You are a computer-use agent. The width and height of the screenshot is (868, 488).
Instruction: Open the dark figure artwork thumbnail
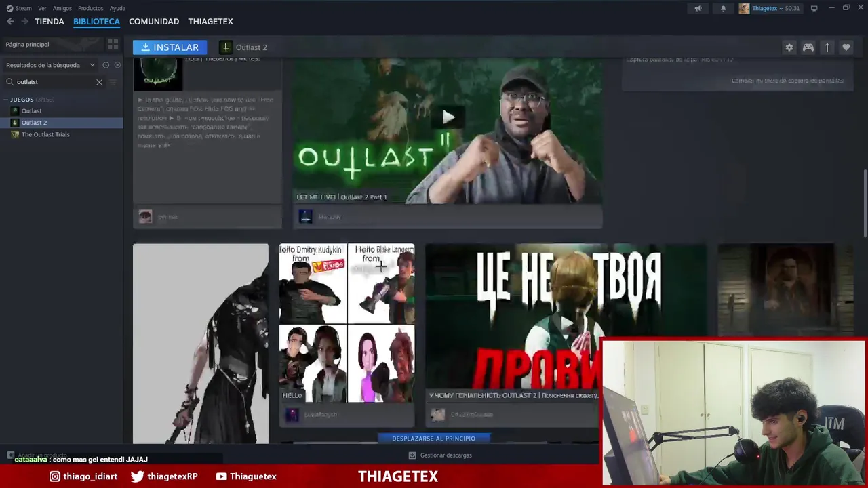201,344
